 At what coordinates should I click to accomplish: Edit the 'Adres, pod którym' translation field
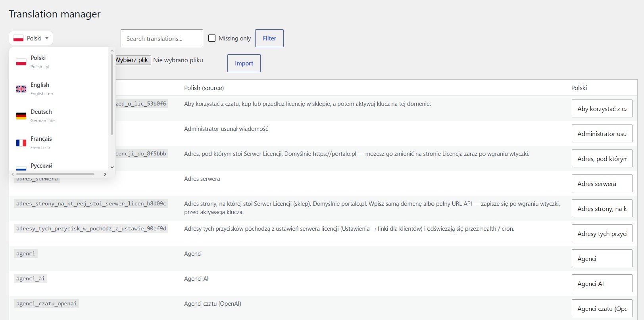(602, 159)
